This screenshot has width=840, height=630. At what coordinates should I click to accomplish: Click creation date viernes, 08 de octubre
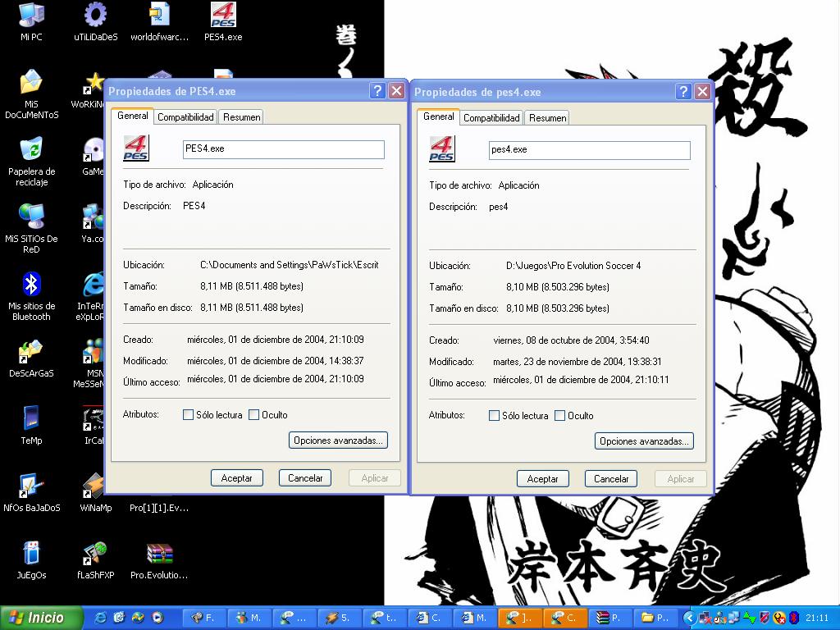click(571, 340)
